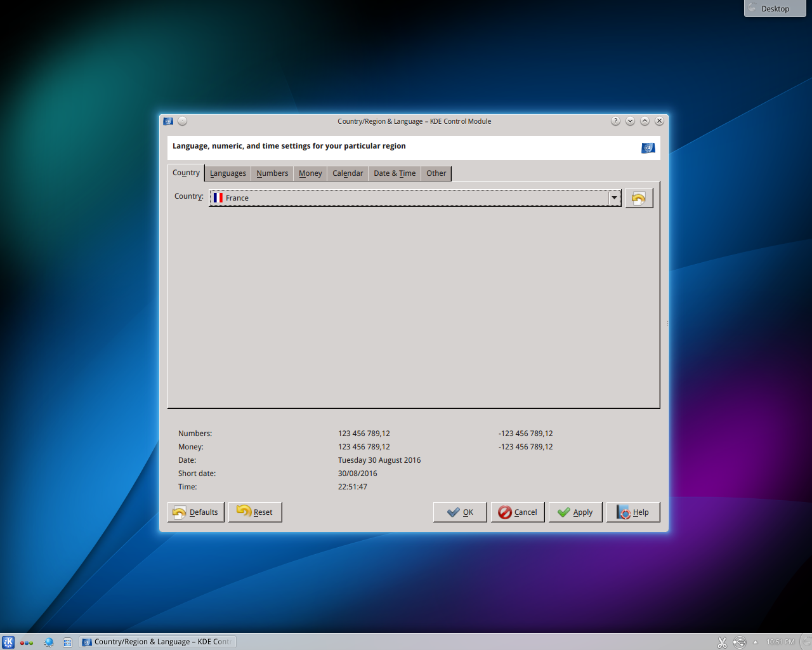812x650 pixels.
Task: Open Help from the bottom button row
Action: [x=633, y=512]
